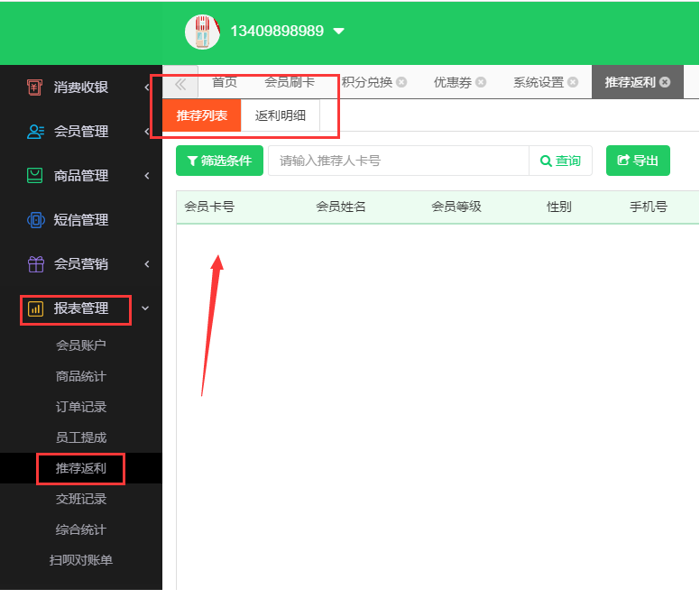Click the 会员卡号 column header
This screenshot has height=598, width=700.
pyautogui.click(x=209, y=207)
